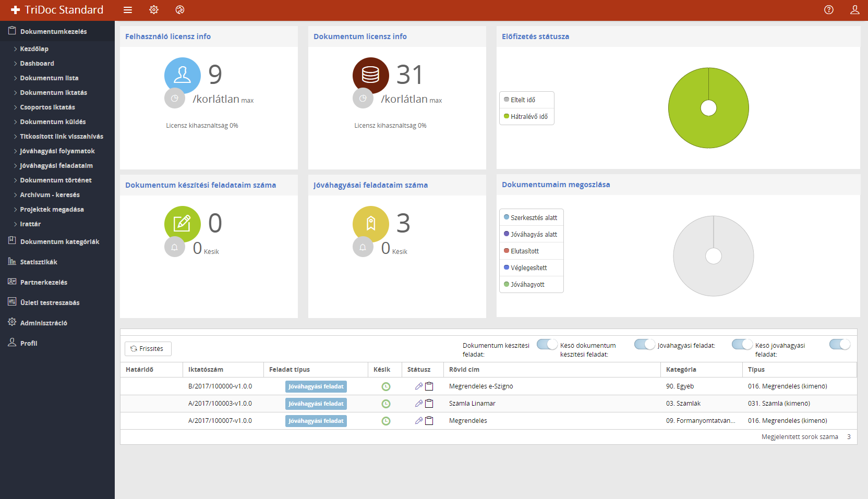Click the TriDoc Standard logo
Image resolution: width=868 pixels, height=499 pixels.
pos(57,10)
